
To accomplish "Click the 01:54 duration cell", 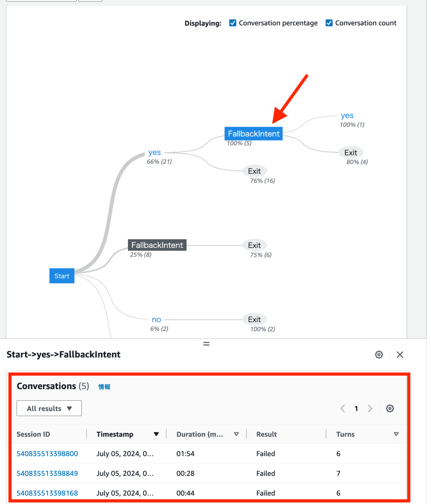I will (185, 454).
